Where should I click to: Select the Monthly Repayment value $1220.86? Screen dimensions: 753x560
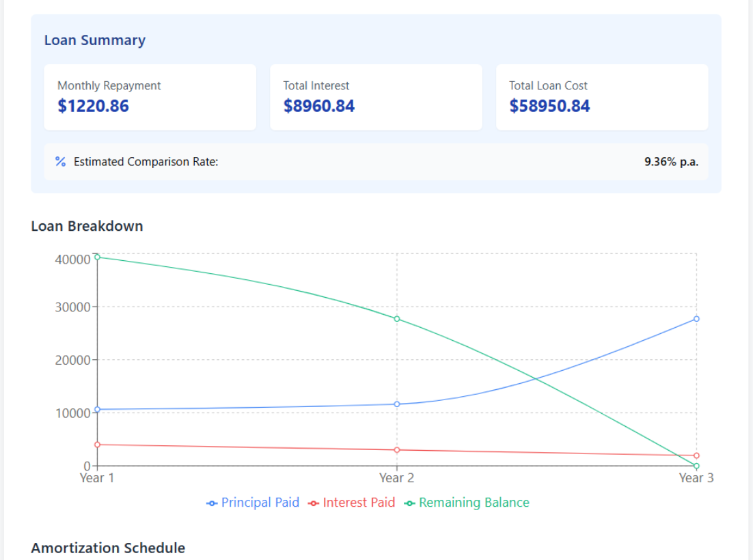coord(93,106)
